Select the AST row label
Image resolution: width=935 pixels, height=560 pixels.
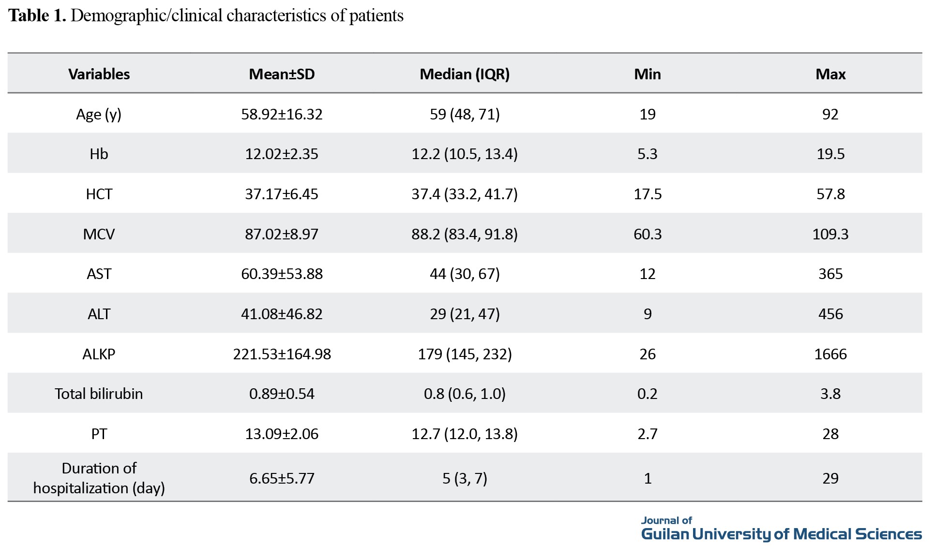(99, 274)
